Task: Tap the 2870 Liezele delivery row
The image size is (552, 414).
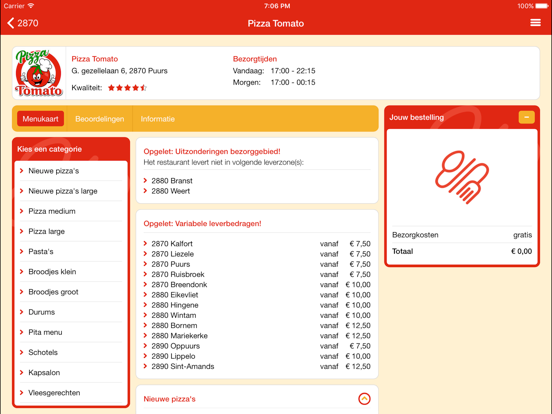Action: tap(257, 254)
